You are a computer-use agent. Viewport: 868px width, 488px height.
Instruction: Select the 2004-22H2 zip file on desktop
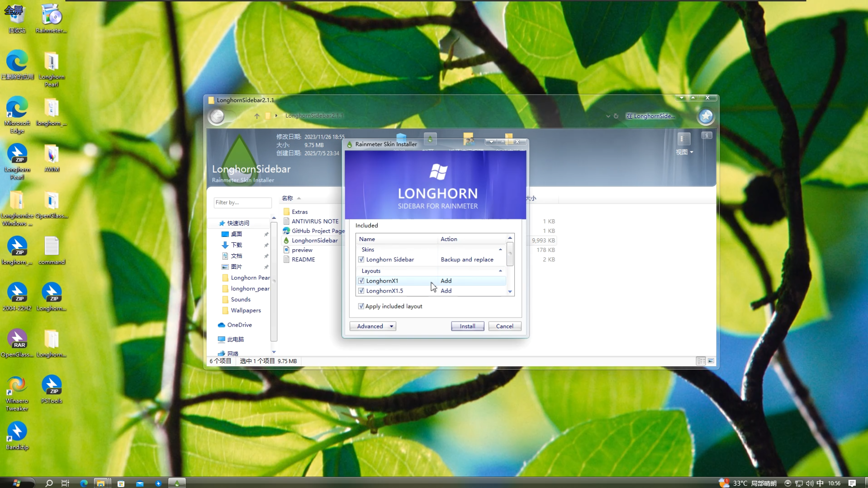pyautogui.click(x=17, y=297)
